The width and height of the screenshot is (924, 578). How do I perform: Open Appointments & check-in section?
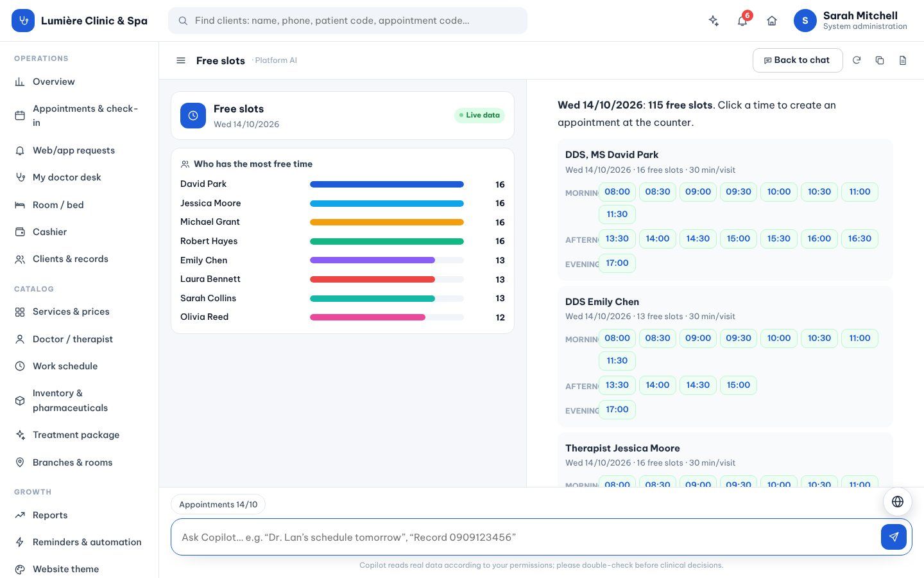[x=80, y=116]
